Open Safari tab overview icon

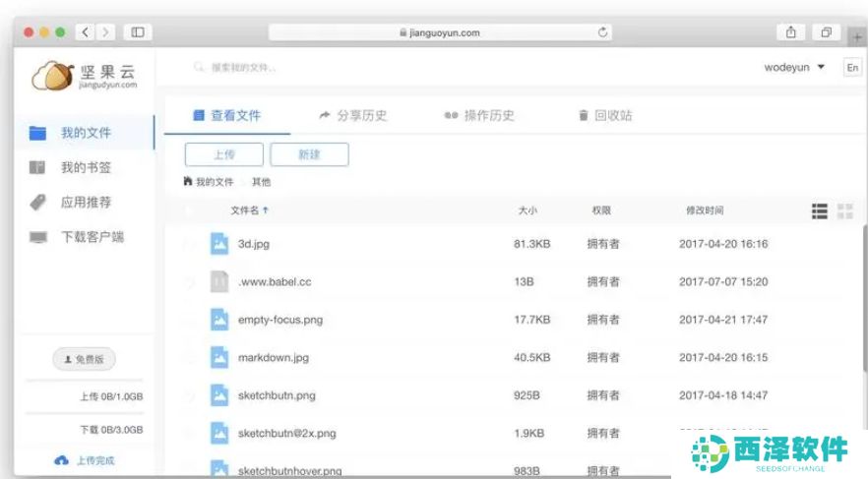[x=826, y=32]
